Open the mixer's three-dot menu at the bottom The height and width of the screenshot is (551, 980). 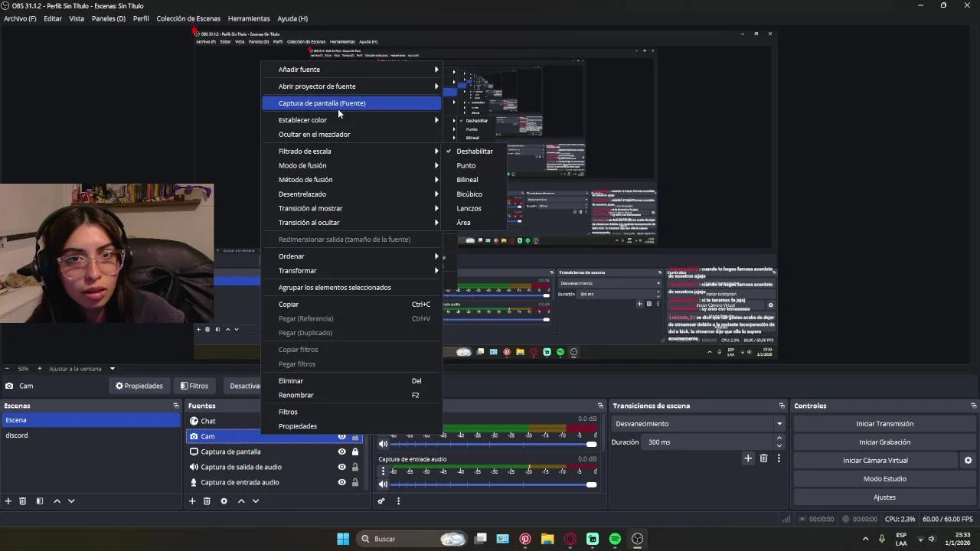398,501
